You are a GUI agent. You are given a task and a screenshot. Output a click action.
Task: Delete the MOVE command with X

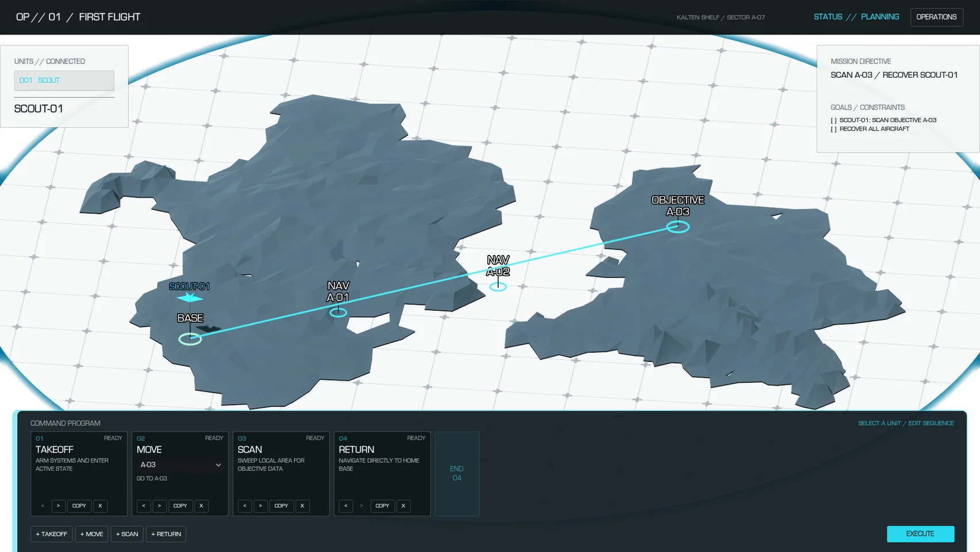[201, 506]
